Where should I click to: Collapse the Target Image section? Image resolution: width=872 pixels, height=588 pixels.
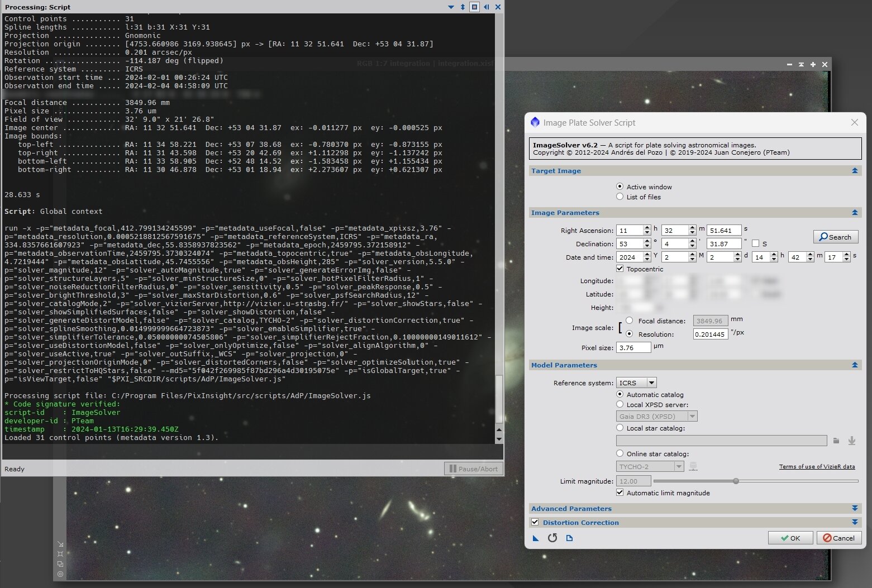pyautogui.click(x=855, y=171)
